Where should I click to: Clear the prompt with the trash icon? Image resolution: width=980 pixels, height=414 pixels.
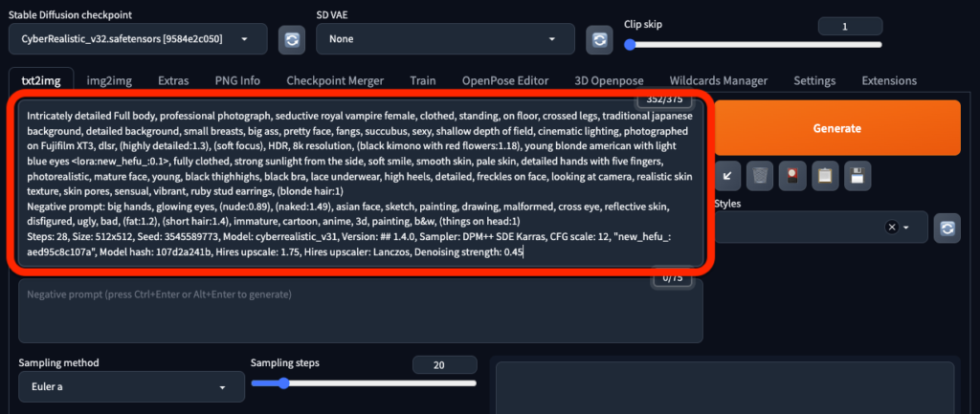pyautogui.click(x=759, y=177)
